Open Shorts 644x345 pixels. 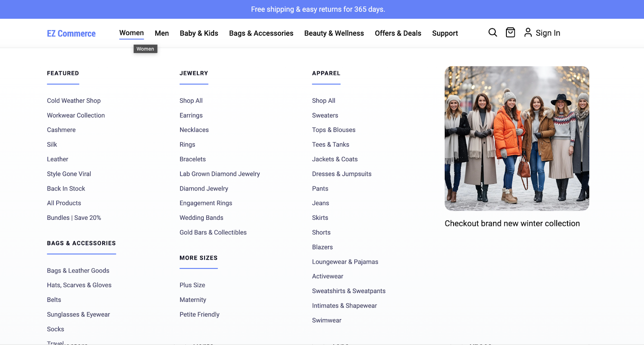[321, 232]
